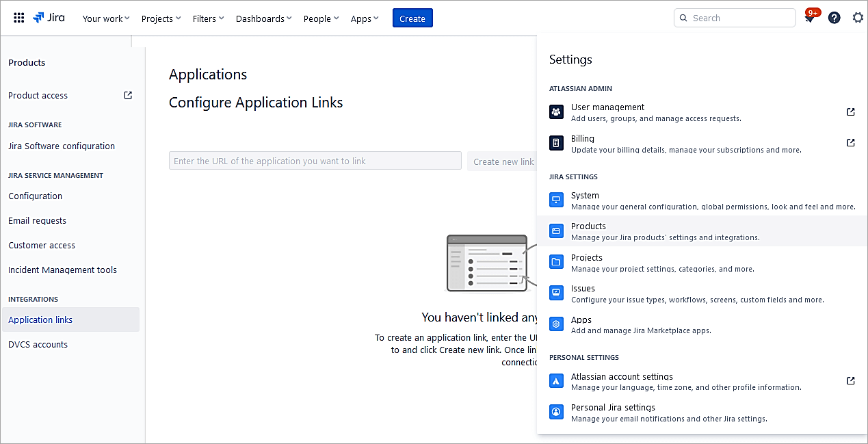The width and height of the screenshot is (868, 444).
Task: Open the app switcher grid icon
Action: [x=19, y=18]
